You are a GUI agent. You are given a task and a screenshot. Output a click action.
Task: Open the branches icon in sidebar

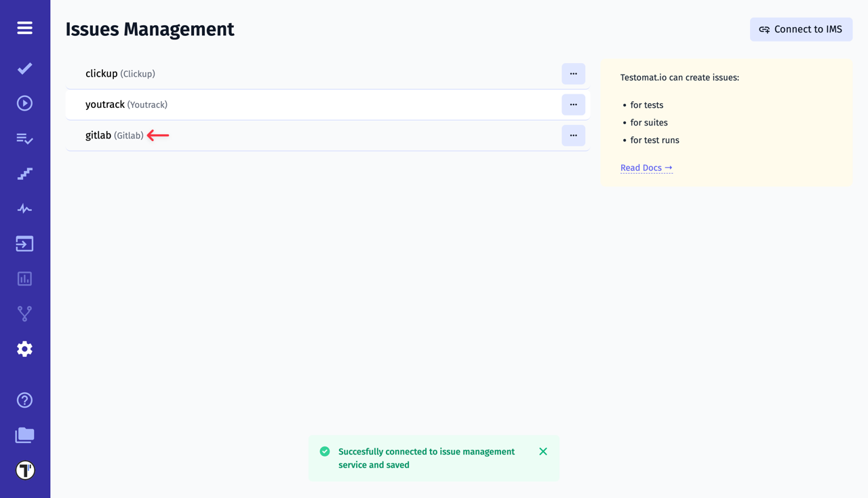click(24, 313)
